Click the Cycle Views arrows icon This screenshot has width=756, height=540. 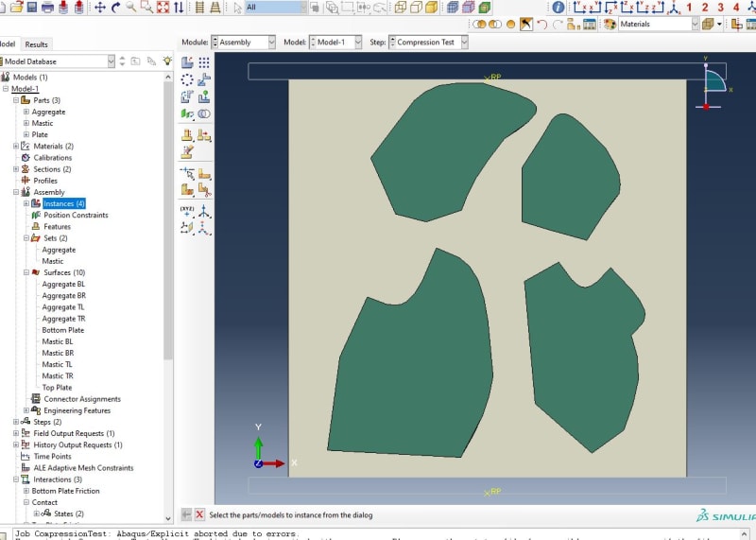(179, 7)
